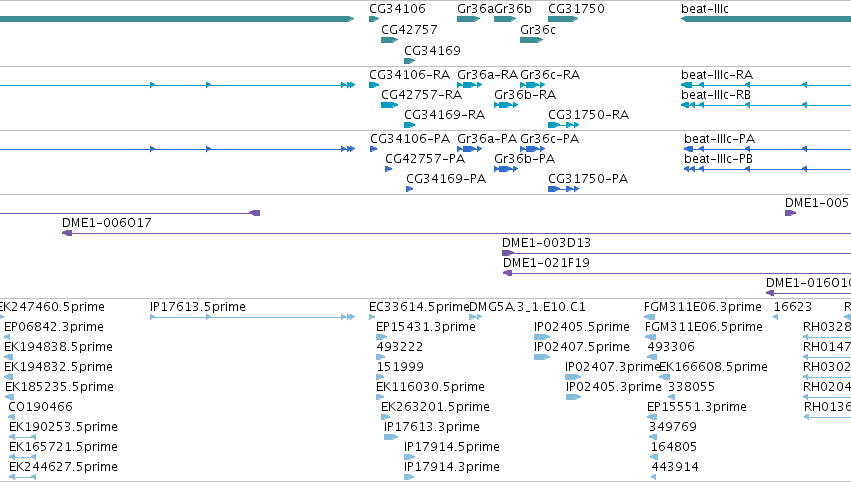Select transcript label Gr36a-RA
The width and height of the screenshot is (851, 482).
(488, 74)
